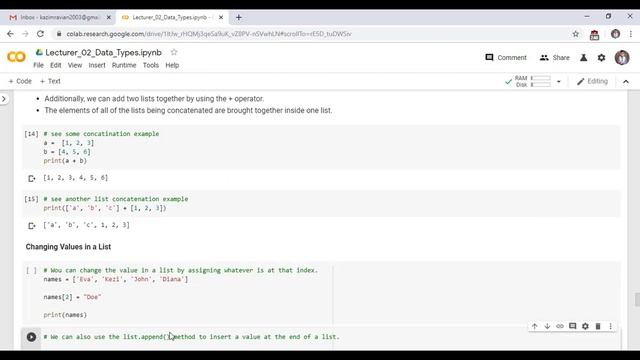Bookmark this page with the star icon
This screenshot has width=640, height=360.
tap(576, 34)
